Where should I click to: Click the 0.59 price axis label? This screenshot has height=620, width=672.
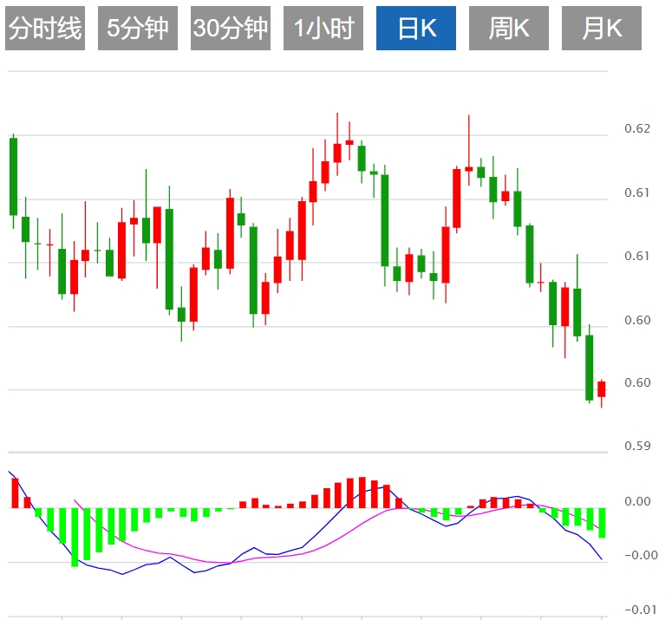(x=637, y=447)
